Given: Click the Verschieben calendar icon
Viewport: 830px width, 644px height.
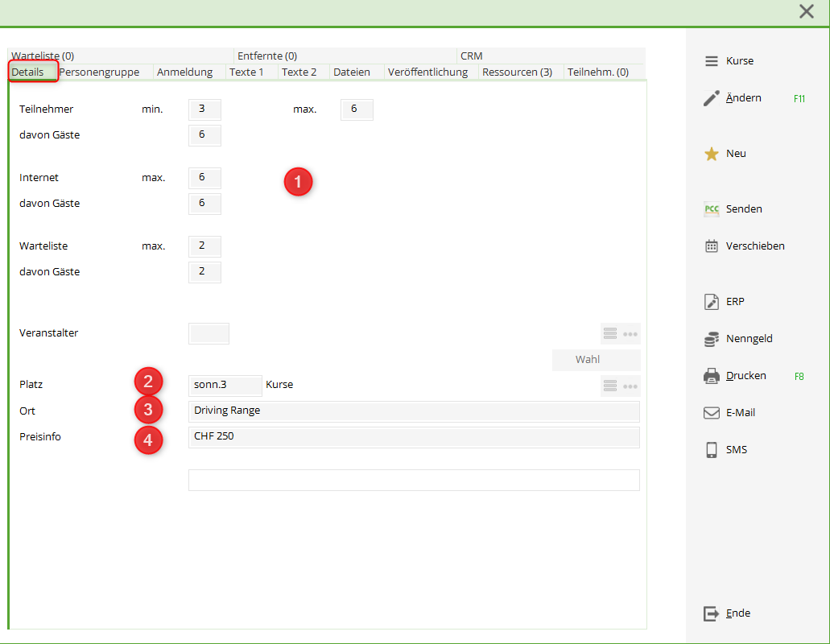Looking at the screenshot, I should click(711, 246).
